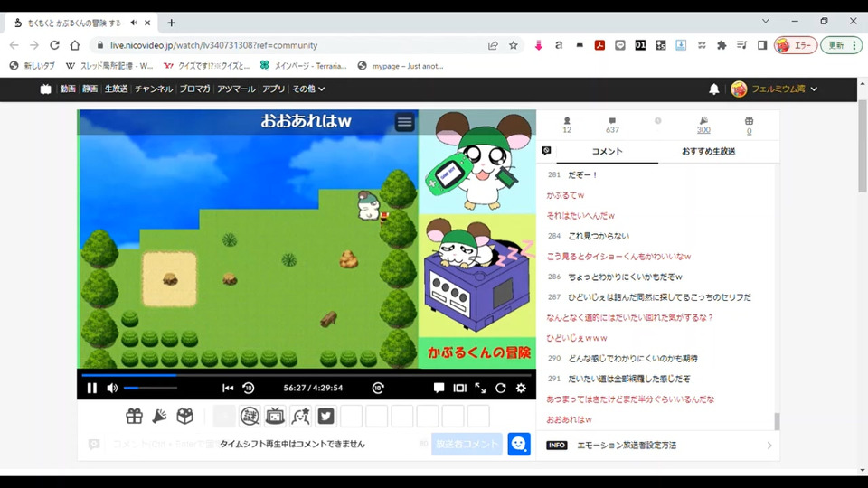Click the party popper icon below player

tap(159, 416)
